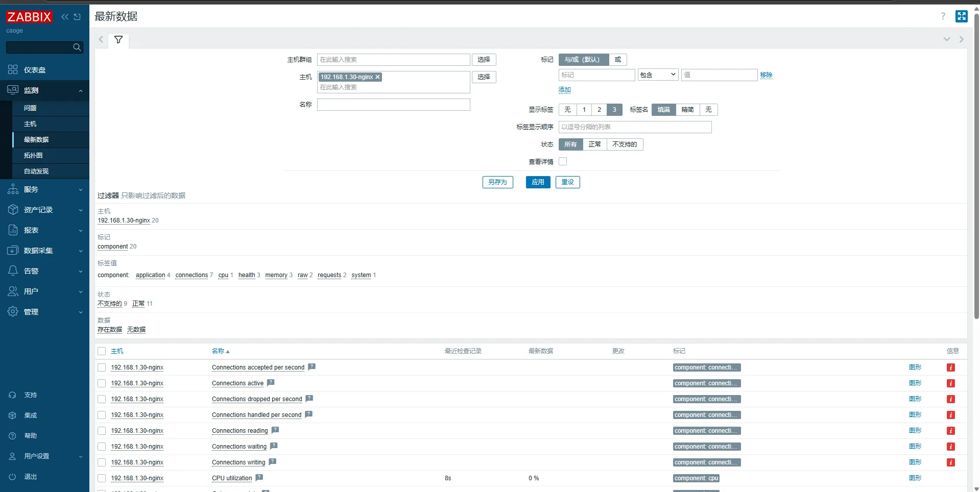The height and width of the screenshot is (492, 980).
Task: Expand the Inventory (资产记录) sidebar section
Action: pyautogui.click(x=44, y=210)
